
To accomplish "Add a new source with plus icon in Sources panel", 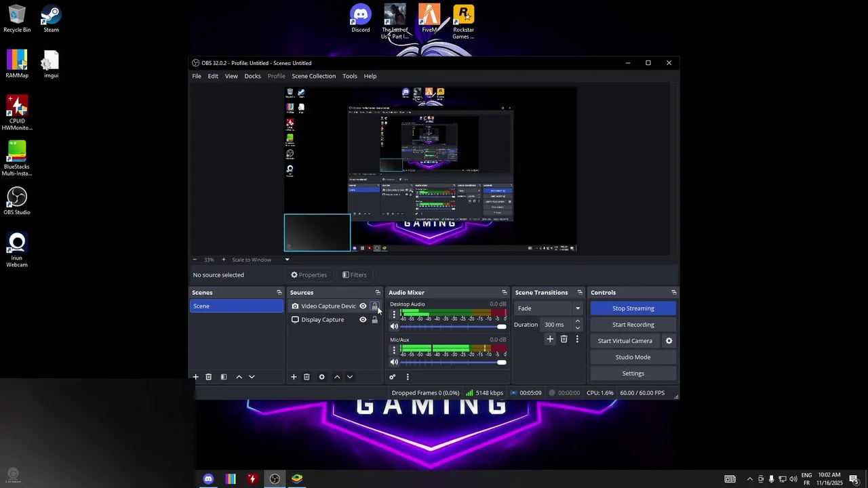I will tap(294, 377).
